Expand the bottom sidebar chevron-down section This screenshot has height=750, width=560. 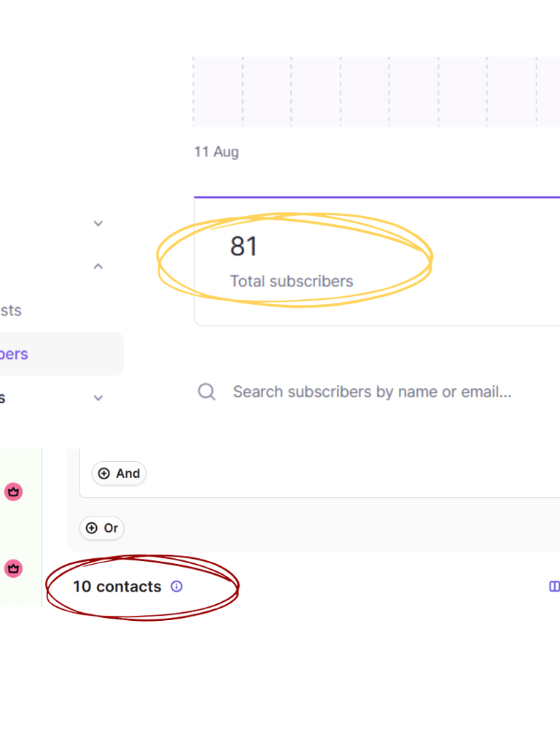coord(98,398)
